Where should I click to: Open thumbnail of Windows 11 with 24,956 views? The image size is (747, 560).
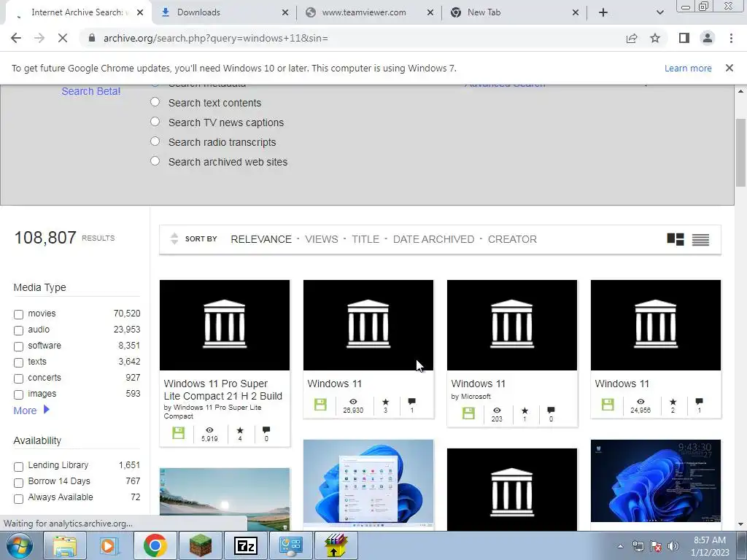click(656, 324)
